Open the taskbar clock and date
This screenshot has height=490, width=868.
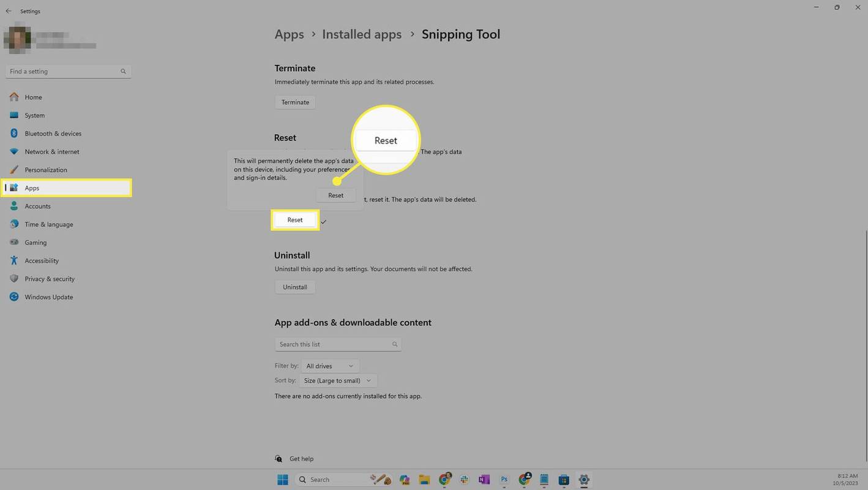847,480
